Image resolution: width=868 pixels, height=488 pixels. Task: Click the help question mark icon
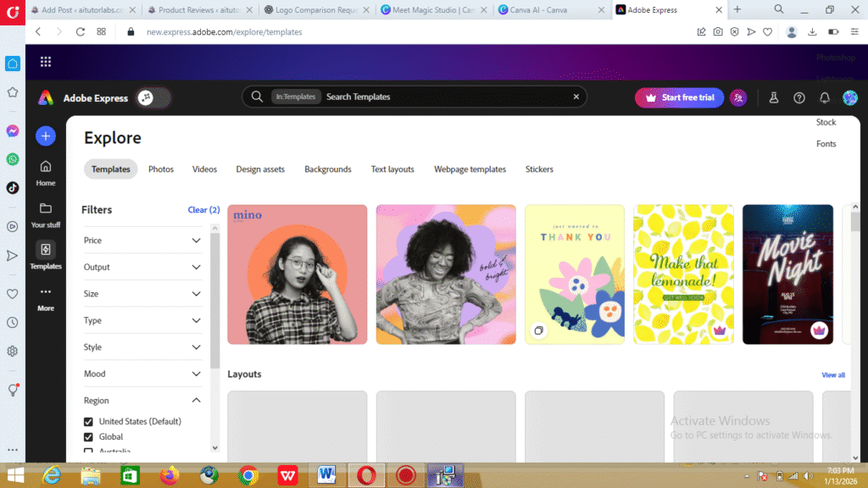click(x=798, y=98)
